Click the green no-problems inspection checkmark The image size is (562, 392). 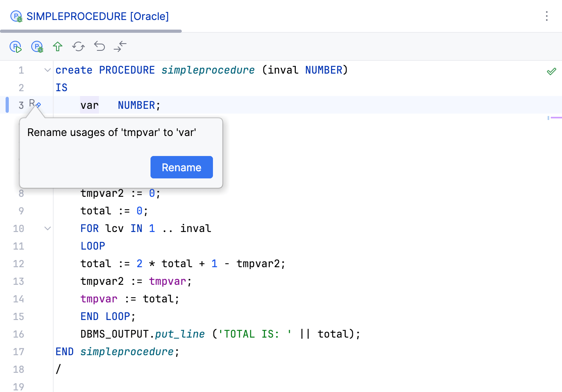tap(551, 71)
